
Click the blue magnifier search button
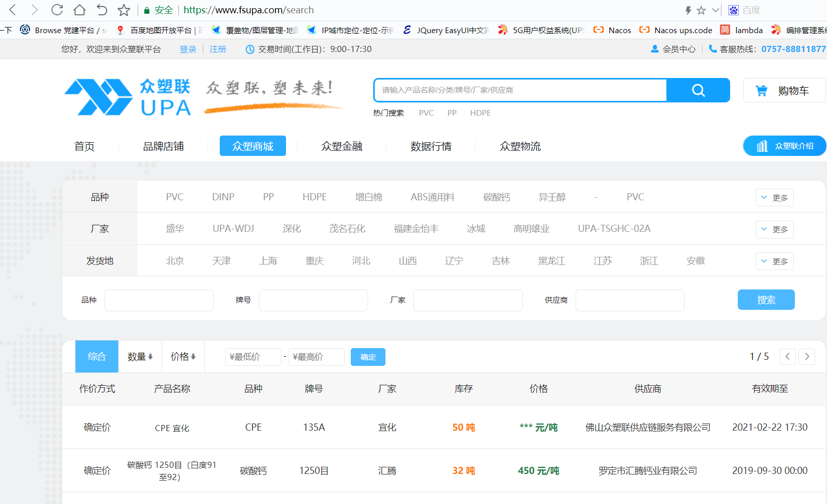[x=698, y=90]
